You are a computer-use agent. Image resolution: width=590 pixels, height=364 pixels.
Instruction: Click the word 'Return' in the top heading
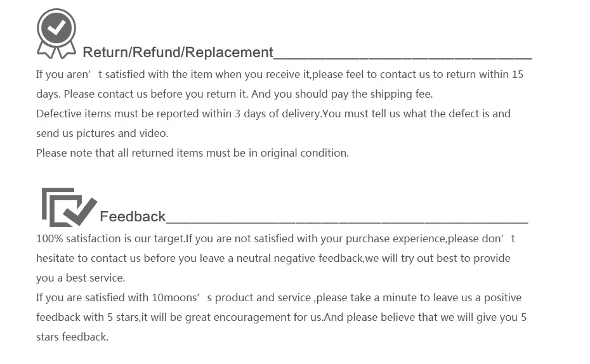[105, 52]
